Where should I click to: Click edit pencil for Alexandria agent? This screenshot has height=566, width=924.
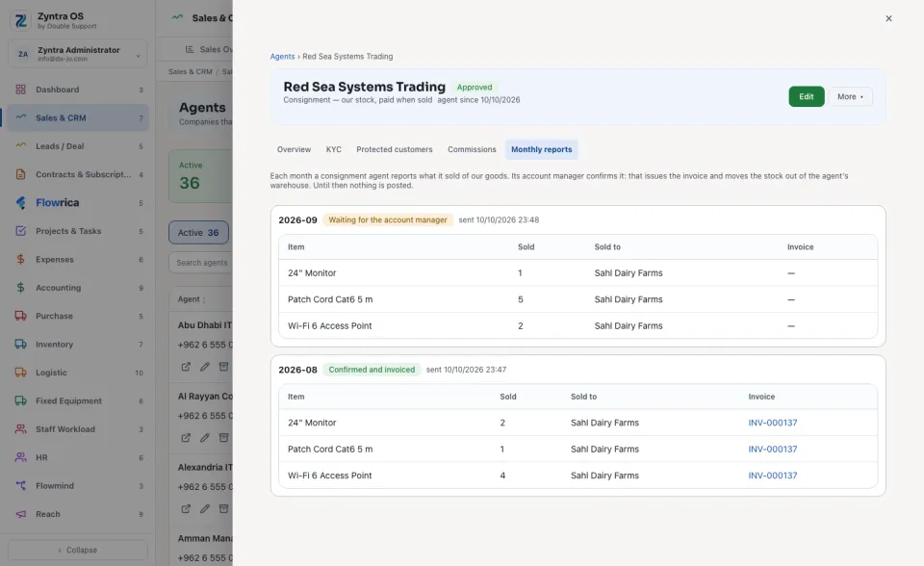click(204, 508)
